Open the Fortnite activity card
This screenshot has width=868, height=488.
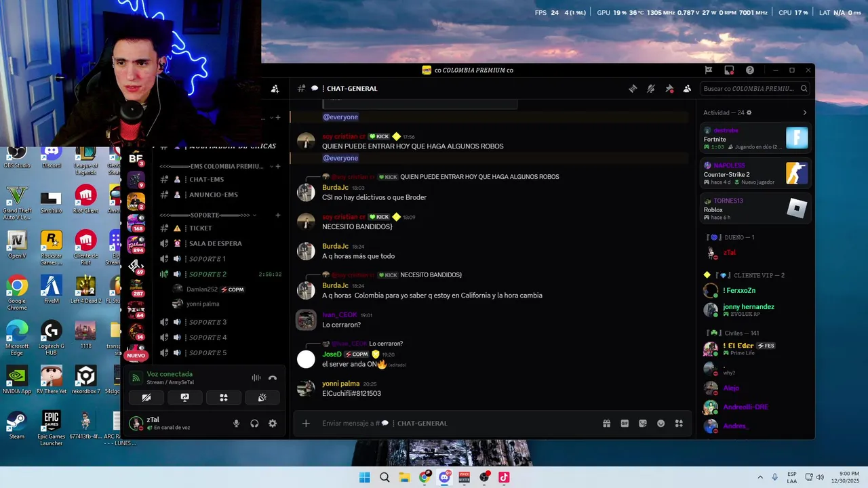click(x=755, y=138)
